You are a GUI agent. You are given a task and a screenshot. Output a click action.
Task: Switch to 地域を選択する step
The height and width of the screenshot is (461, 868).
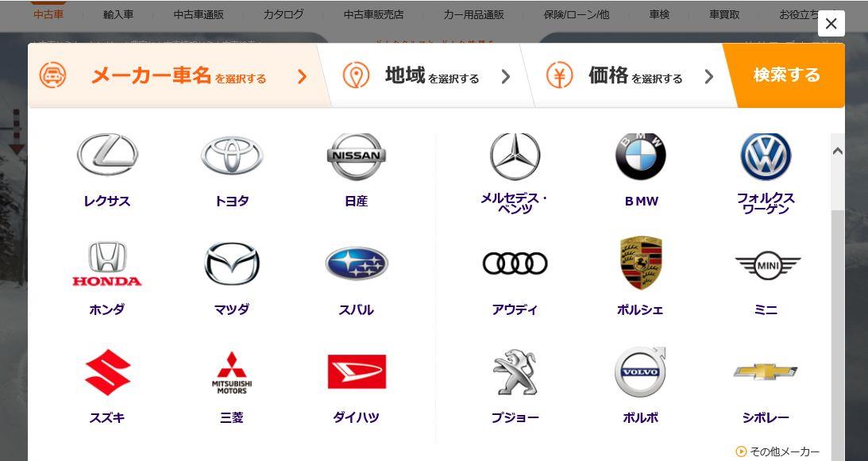(x=423, y=75)
